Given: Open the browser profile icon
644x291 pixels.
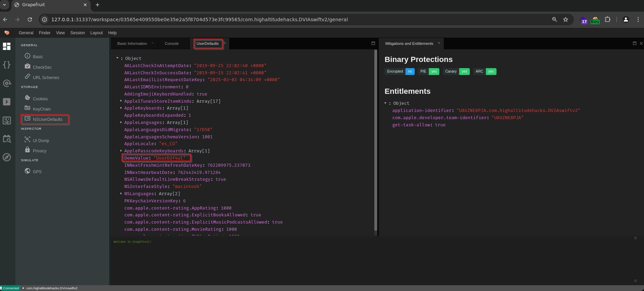Looking at the screenshot, I should 626,20.
